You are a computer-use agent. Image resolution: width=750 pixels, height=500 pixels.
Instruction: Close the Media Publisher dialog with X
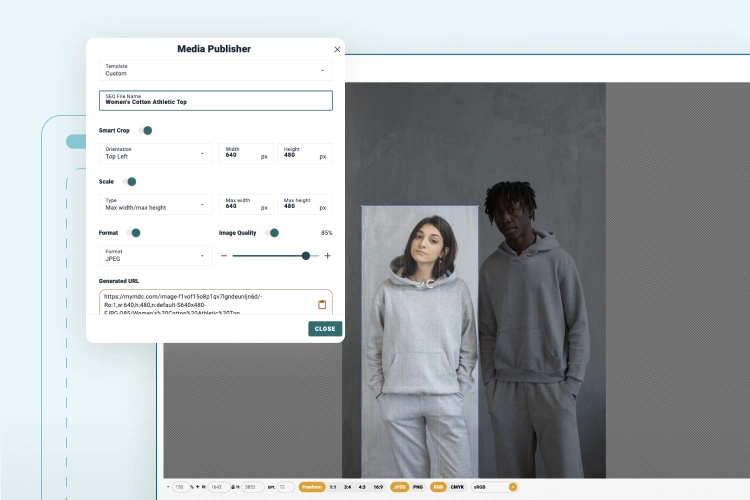click(x=337, y=49)
